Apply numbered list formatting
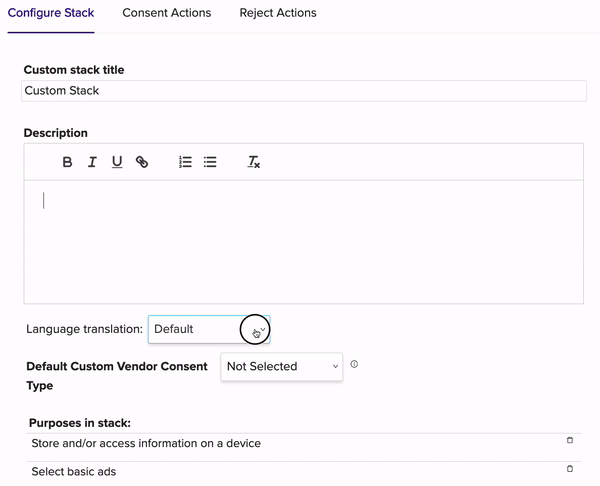The image size is (600, 486). click(186, 162)
